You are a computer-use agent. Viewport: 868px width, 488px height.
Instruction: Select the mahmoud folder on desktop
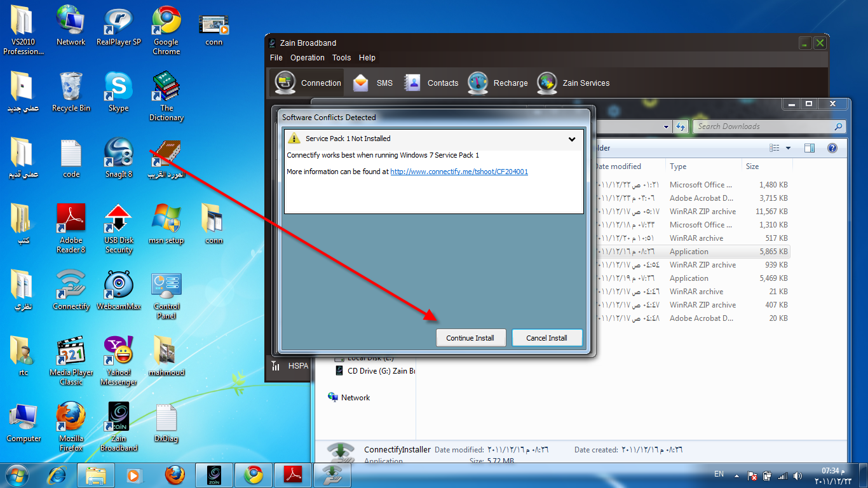166,356
